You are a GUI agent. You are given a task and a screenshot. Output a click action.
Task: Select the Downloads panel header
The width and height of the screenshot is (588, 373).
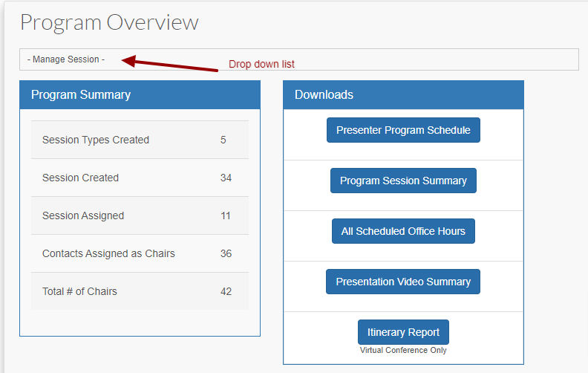pos(403,94)
